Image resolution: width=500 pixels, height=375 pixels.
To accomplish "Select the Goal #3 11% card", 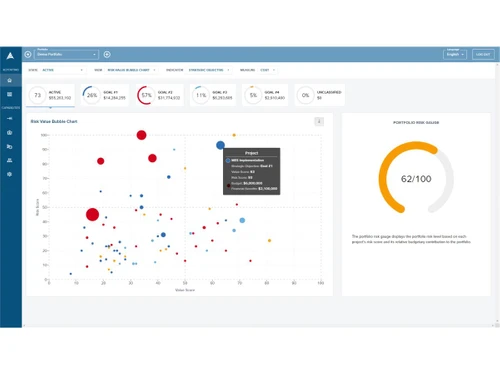I will [213, 95].
